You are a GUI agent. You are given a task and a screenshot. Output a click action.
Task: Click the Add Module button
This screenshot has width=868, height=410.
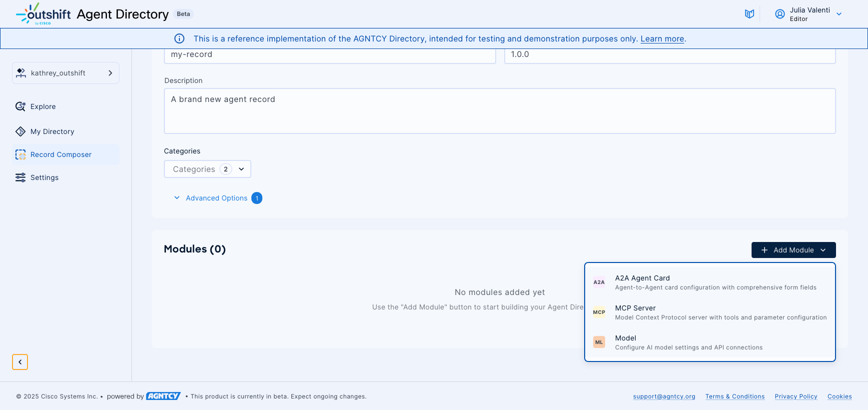(793, 250)
